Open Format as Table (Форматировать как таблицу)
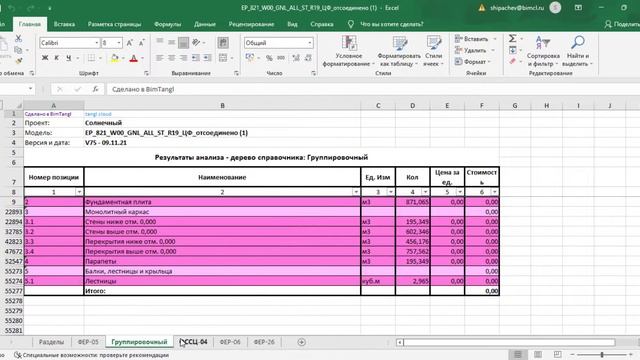 point(399,51)
